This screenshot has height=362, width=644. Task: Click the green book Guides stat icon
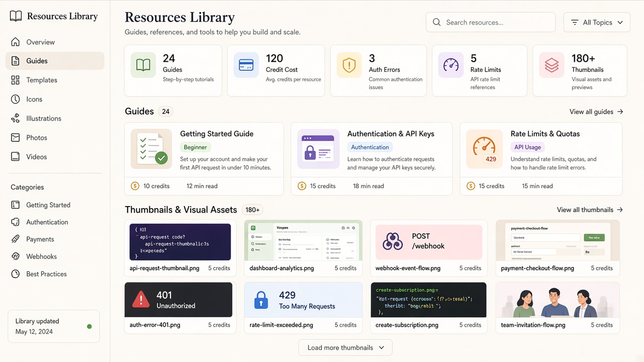point(143,65)
